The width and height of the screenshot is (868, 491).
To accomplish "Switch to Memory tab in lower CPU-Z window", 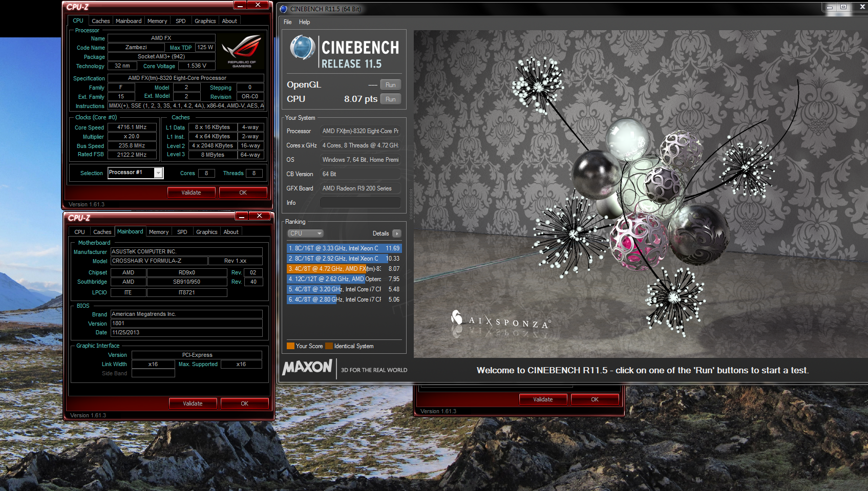I will click(x=159, y=232).
